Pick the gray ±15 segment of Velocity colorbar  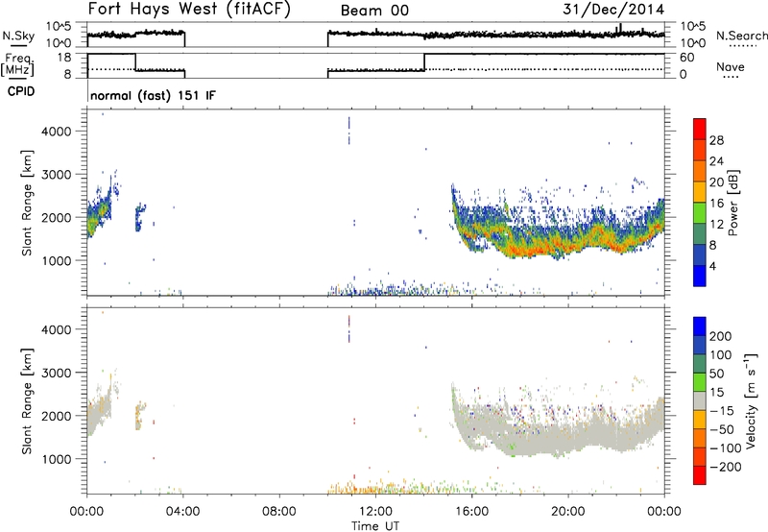pos(700,400)
